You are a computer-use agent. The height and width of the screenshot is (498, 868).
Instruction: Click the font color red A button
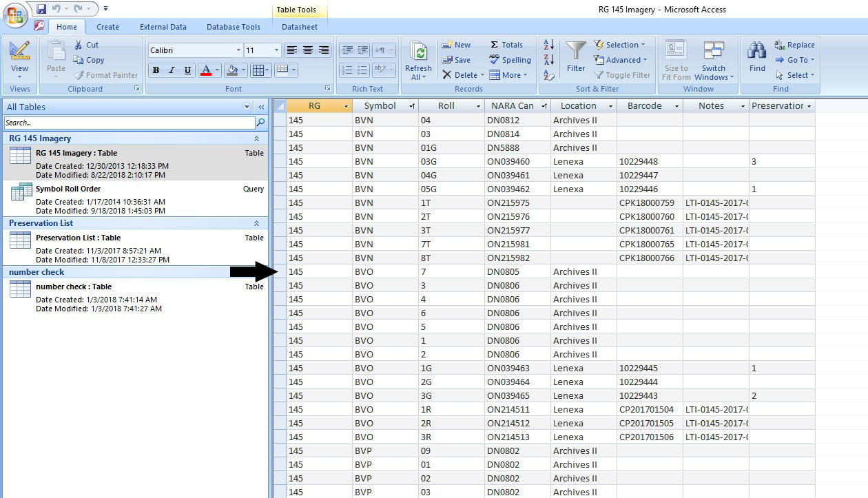click(205, 70)
